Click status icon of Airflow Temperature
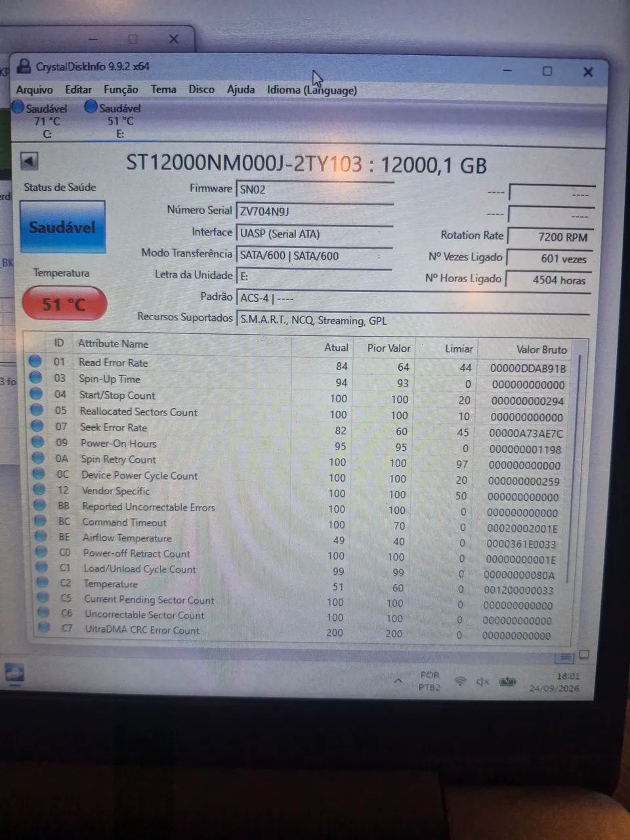 (x=41, y=536)
